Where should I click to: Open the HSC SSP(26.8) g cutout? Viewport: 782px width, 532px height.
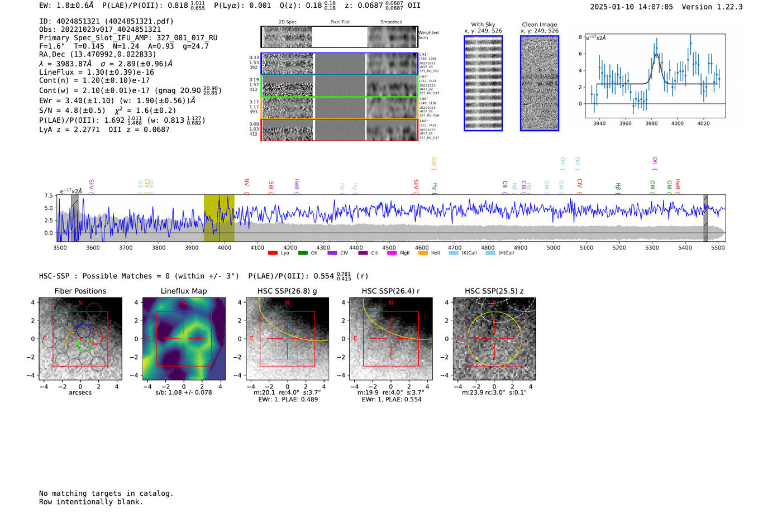click(x=287, y=339)
